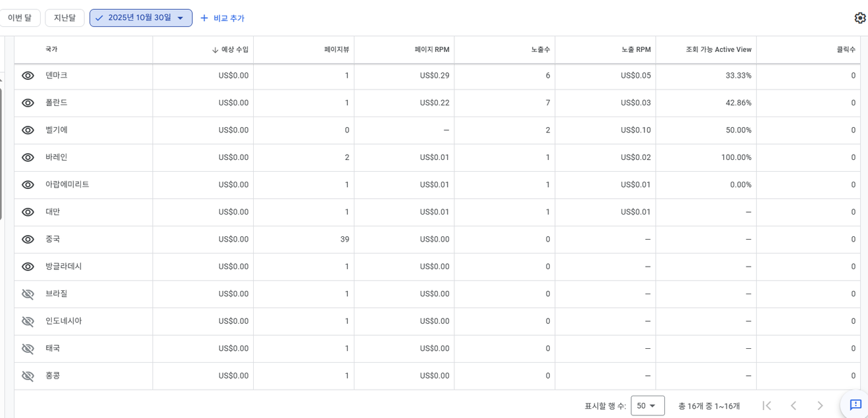This screenshot has height=418, width=868.
Task: Toggle visibility eye for 덴마크 row
Action: (28, 76)
